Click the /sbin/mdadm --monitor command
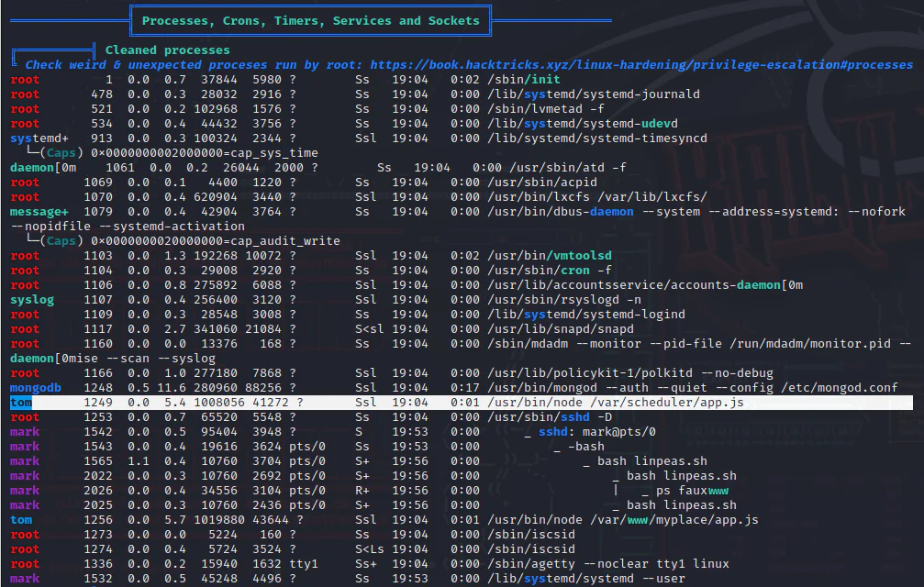 point(699,344)
